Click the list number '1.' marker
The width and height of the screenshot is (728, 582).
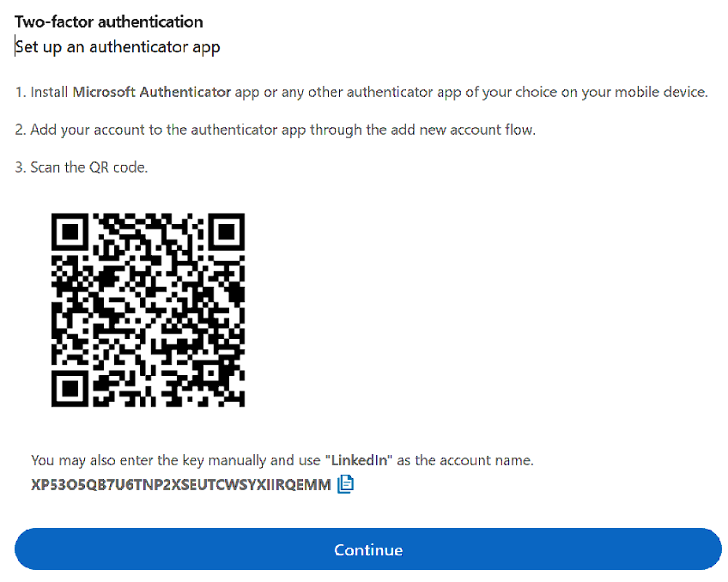[x=21, y=92]
